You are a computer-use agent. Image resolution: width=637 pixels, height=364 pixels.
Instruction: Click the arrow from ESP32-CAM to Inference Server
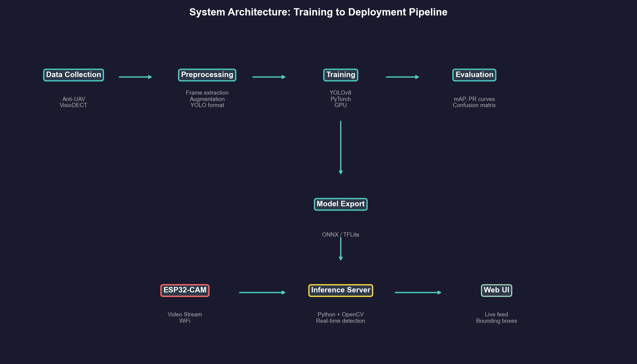click(262, 292)
